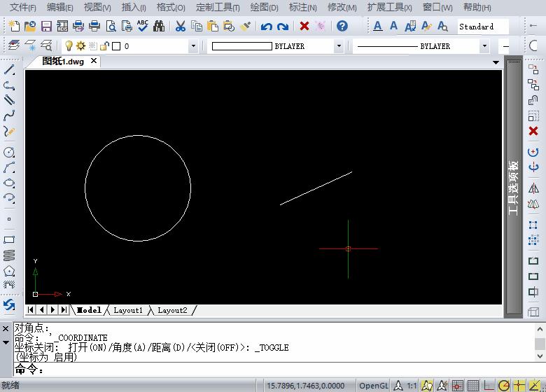The width and height of the screenshot is (546, 392).
Task: Open Help with the question mark icon
Action: tap(342, 27)
